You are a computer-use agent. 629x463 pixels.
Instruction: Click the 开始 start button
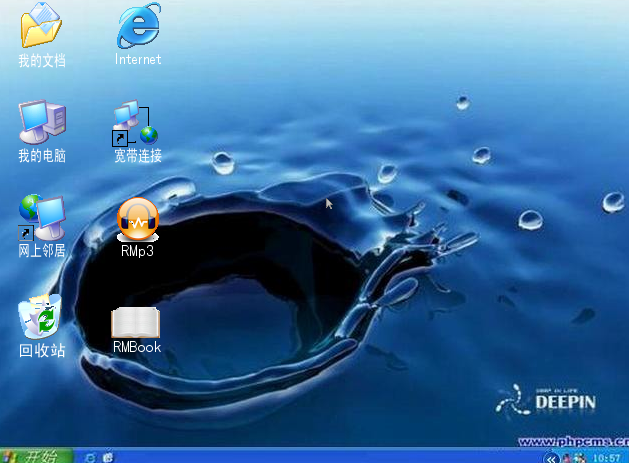(x=36, y=457)
